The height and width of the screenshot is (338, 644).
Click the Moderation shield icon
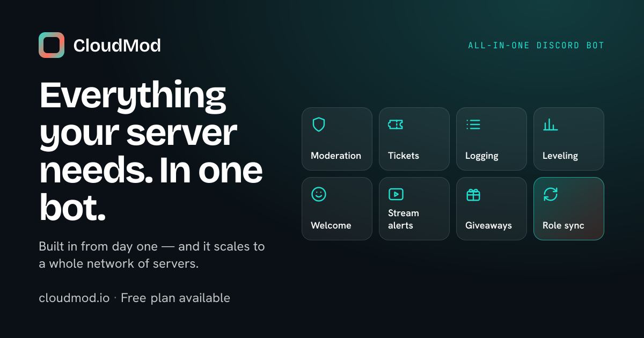pos(319,124)
